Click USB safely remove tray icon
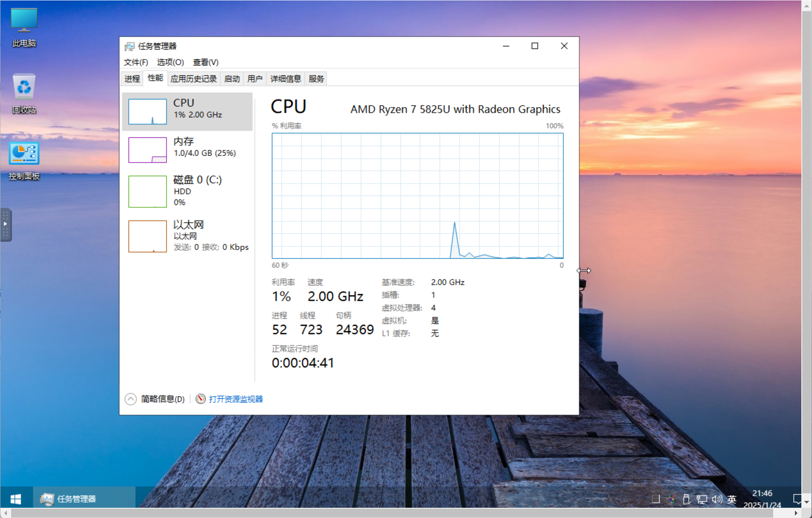 point(686,499)
